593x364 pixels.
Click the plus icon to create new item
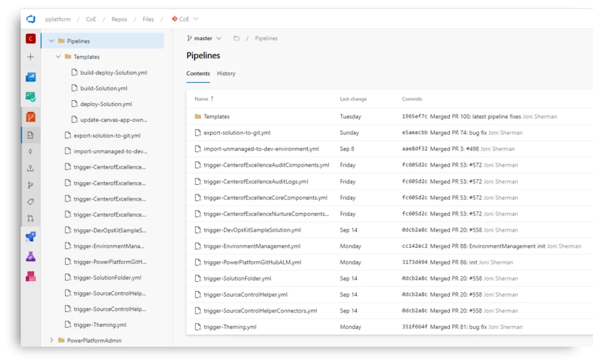(30, 57)
